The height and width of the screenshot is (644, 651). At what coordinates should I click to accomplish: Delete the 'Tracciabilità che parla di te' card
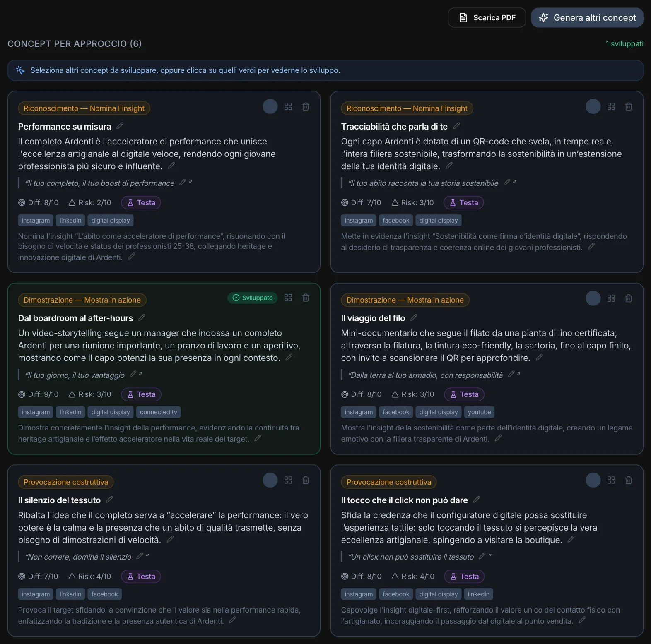click(x=629, y=106)
